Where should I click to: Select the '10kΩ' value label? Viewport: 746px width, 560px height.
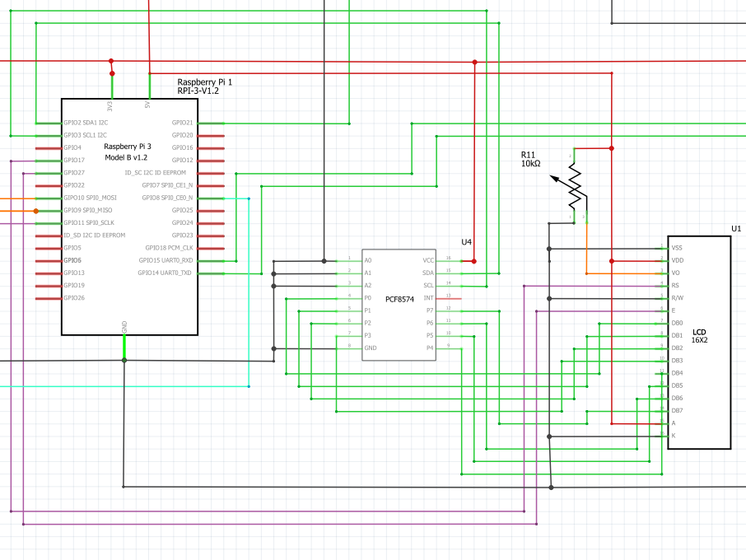(x=530, y=164)
